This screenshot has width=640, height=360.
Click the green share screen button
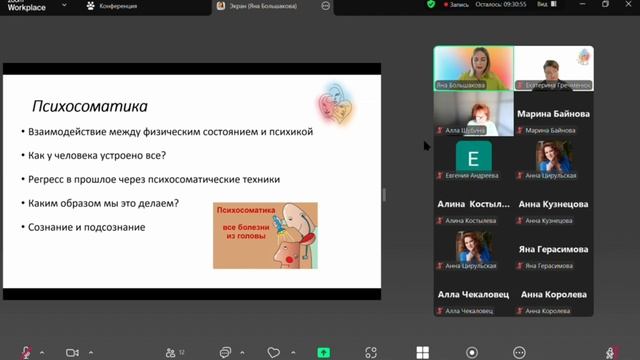tap(324, 352)
